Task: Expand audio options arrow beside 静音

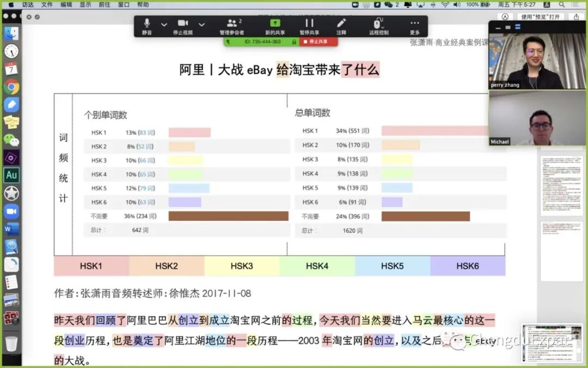Action: 164,25
